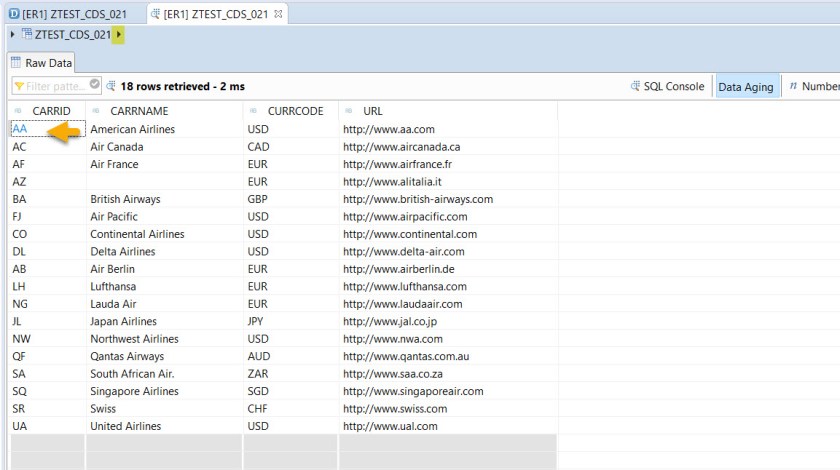Viewport: 840px width, 470px height.
Task: Select the JPY currency cell
Action: click(291, 322)
